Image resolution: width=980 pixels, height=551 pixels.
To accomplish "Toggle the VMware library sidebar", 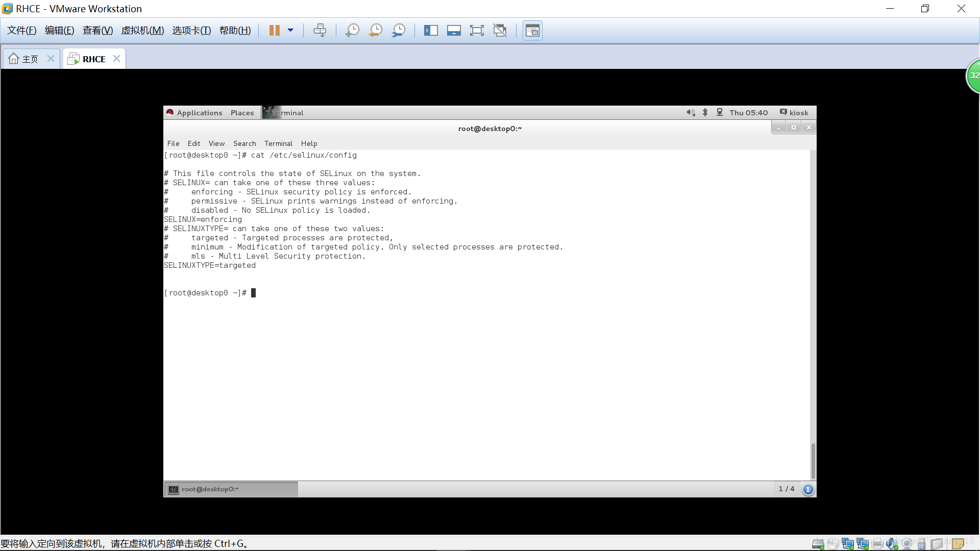I will (x=431, y=31).
